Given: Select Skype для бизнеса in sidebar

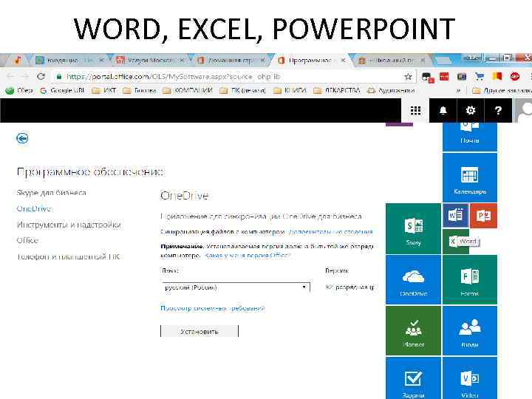Looking at the screenshot, I should [51, 193].
